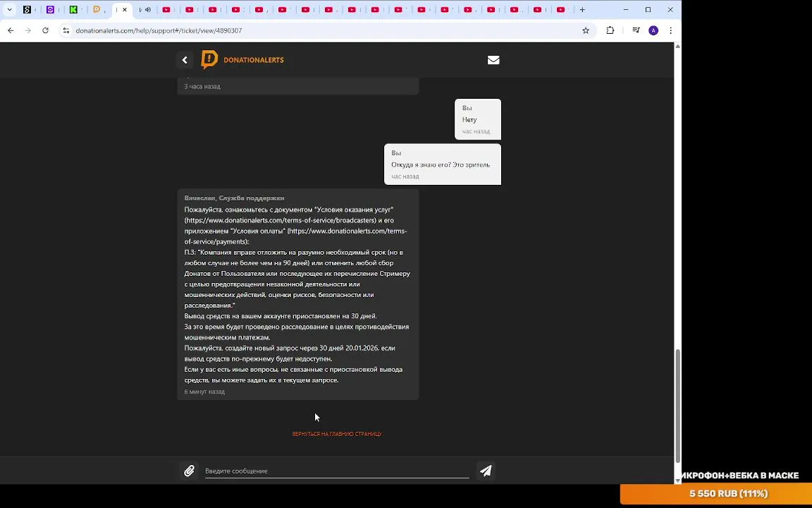Focus the 'Введите сообщение' message field
Screen dimensions: 812x508
click(337, 471)
